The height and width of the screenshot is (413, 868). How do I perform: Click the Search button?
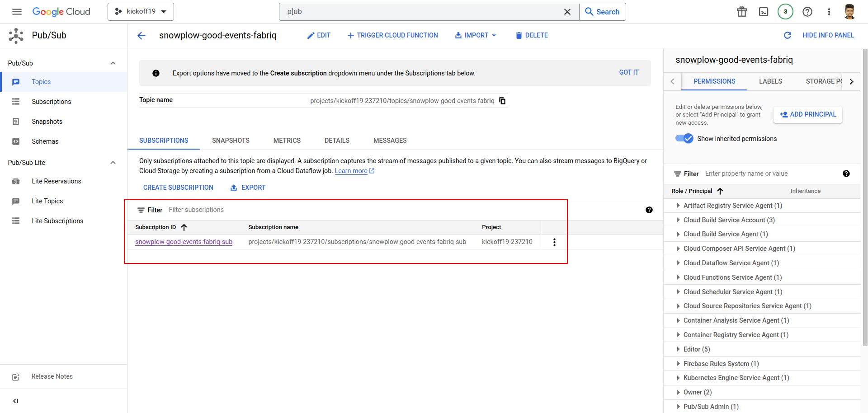click(x=602, y=12)
